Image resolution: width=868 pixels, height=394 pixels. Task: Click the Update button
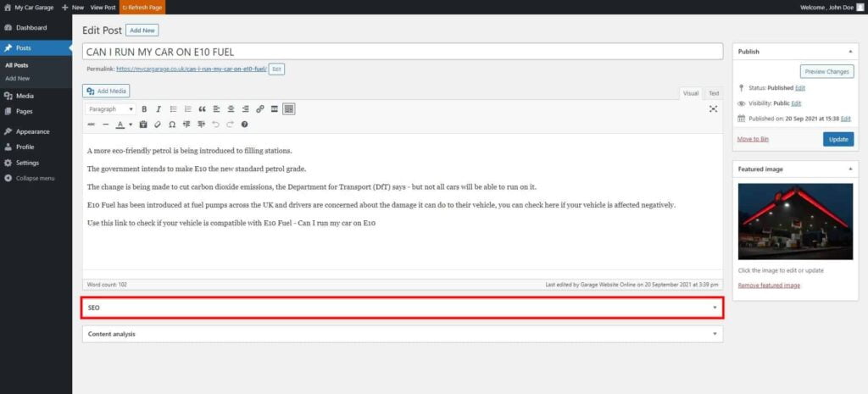pos(838,139)
